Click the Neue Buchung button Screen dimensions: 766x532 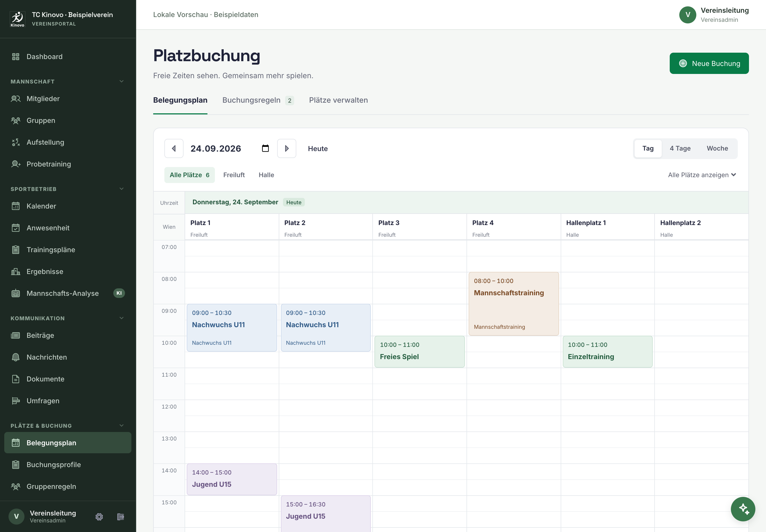[x=709, y=63]
